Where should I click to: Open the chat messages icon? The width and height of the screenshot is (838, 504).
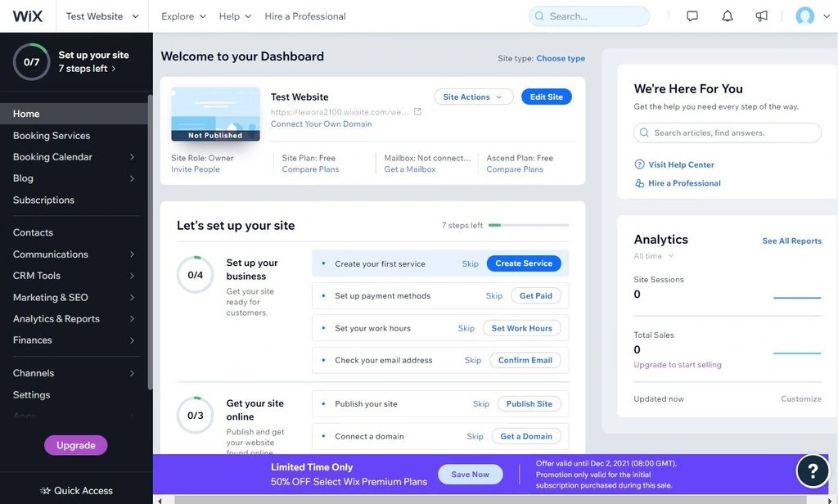pos(692,16)
